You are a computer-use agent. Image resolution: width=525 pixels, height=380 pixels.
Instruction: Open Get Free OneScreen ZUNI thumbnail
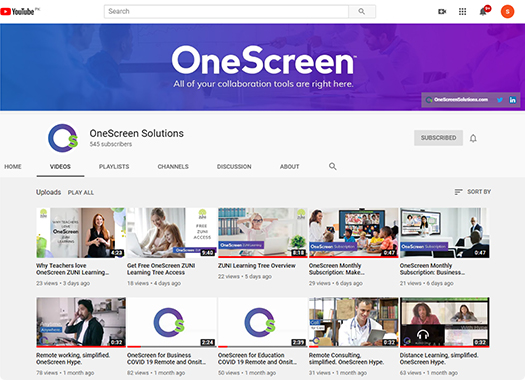tap(172, 233)
